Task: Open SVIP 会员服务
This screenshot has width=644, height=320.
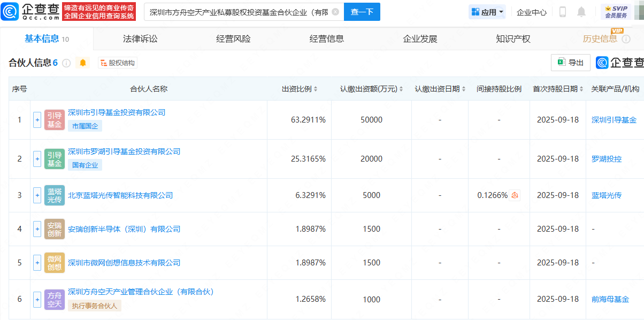Action: (616, 12)
